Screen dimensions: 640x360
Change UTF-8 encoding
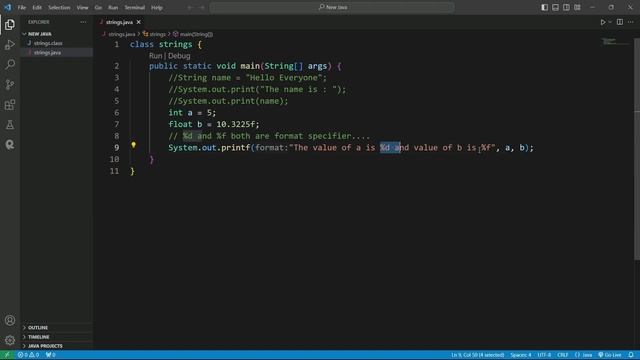coord(544,355)
